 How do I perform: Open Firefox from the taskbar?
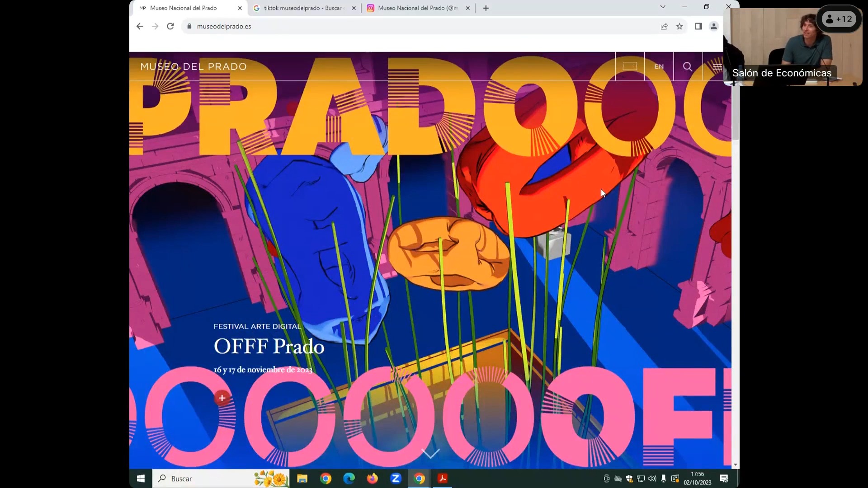coord(373,479)
